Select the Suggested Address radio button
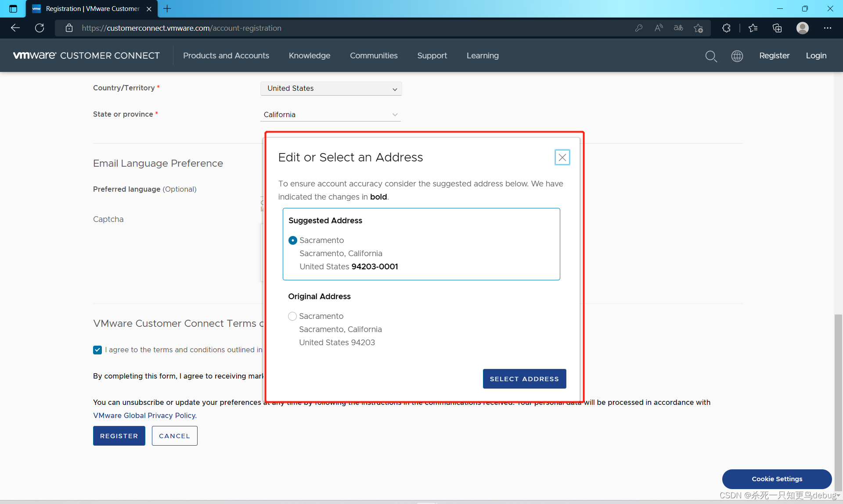Viewport: 843px width, 504px height. [293, 240]
